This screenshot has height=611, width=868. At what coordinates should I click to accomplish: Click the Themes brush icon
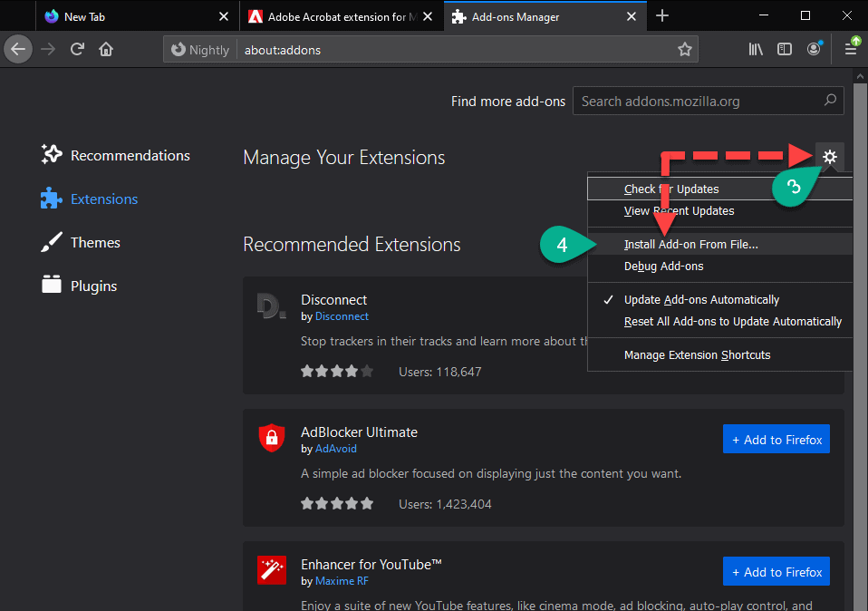52,242
